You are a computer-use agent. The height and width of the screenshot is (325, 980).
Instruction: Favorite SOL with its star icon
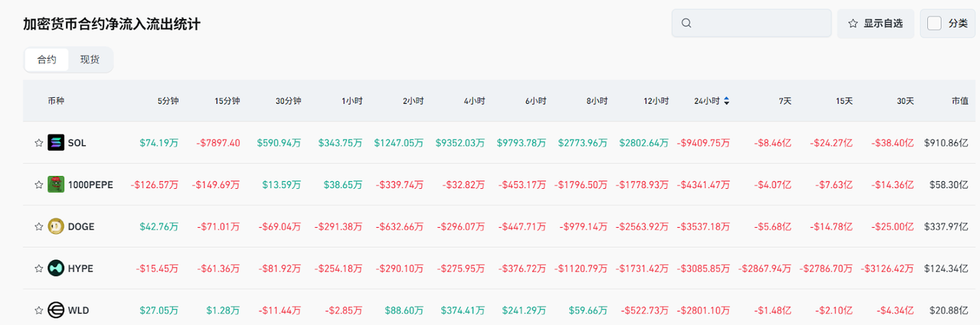tap(38, 142)
